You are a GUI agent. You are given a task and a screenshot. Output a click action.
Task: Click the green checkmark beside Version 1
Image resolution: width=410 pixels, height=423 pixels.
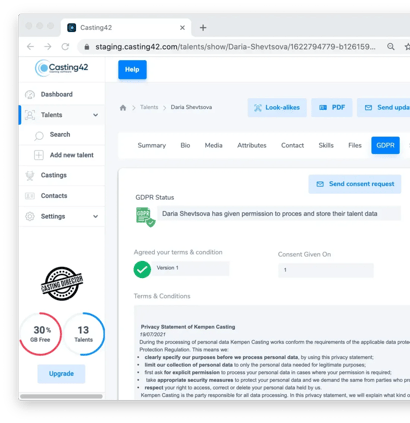(142, 269)
